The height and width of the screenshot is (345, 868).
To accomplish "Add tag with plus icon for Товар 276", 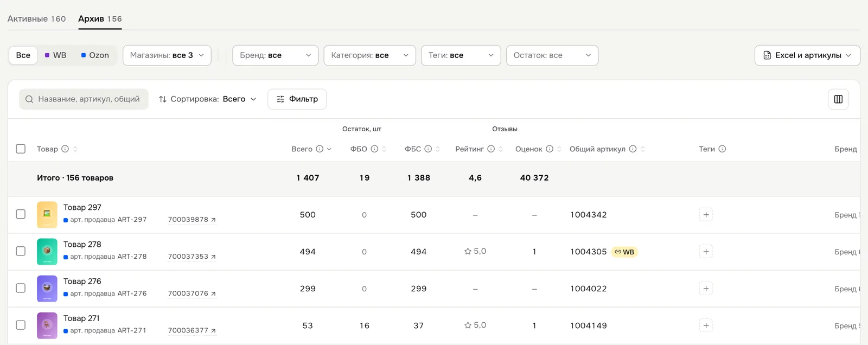I will pyautogui.click(x=706, y=289).
